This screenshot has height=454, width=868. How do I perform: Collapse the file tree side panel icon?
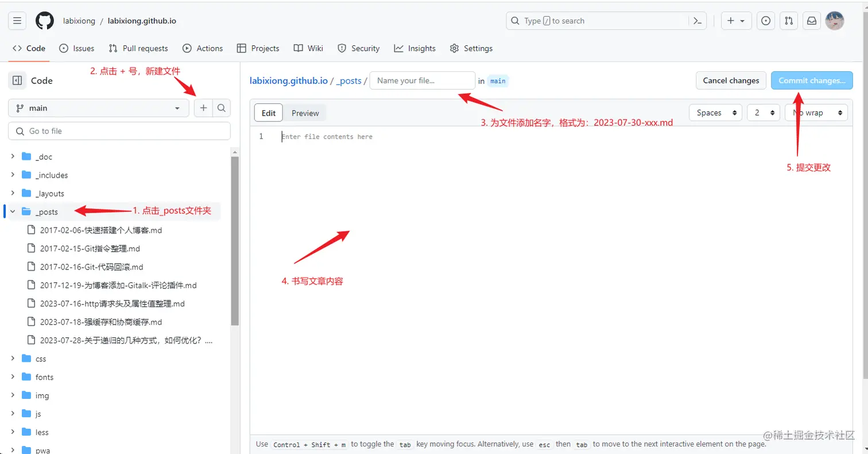pos(17,80)
